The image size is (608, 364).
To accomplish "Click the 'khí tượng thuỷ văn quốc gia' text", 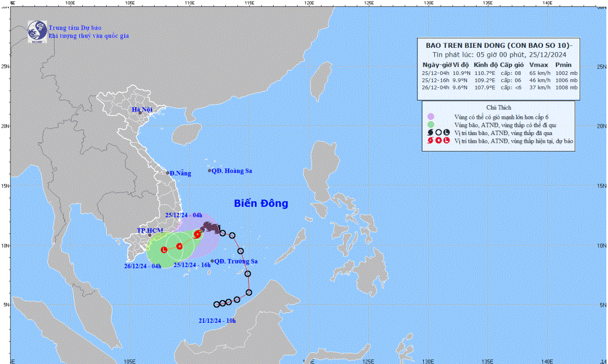I will (x=88, y=36).
